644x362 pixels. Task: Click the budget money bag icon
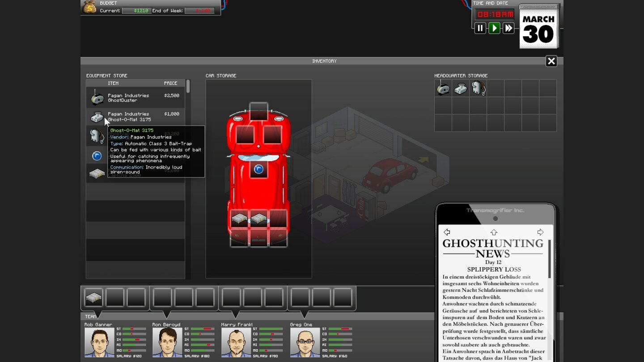pos(90,7)
